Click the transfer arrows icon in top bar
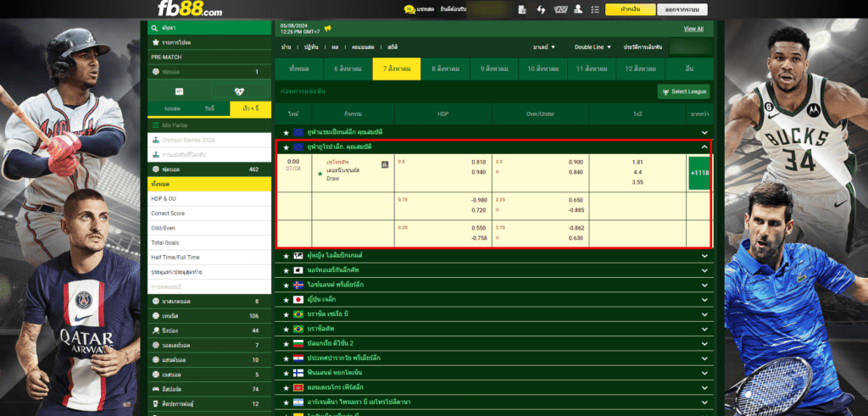This screenshot has width=868, height=416. [541, 9]
